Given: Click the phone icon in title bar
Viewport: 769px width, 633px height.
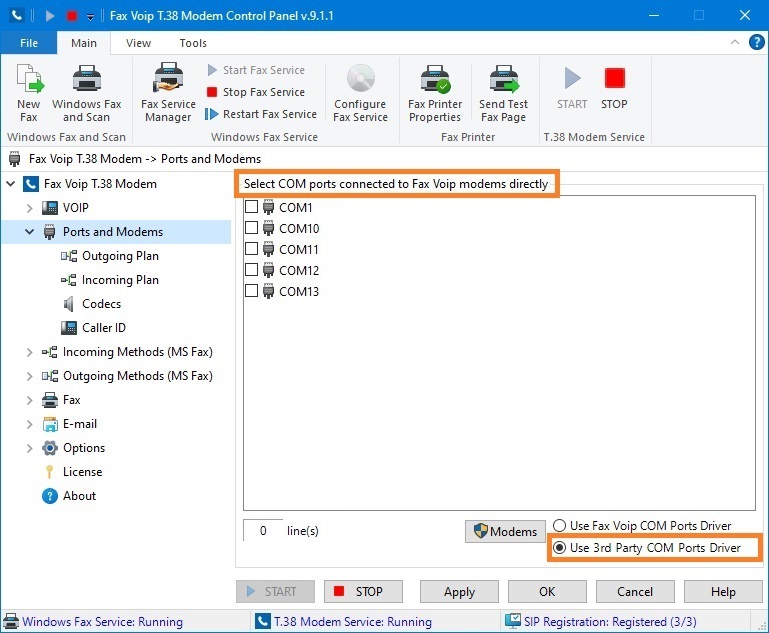Looking at the screenshot, I should [16, 16].
